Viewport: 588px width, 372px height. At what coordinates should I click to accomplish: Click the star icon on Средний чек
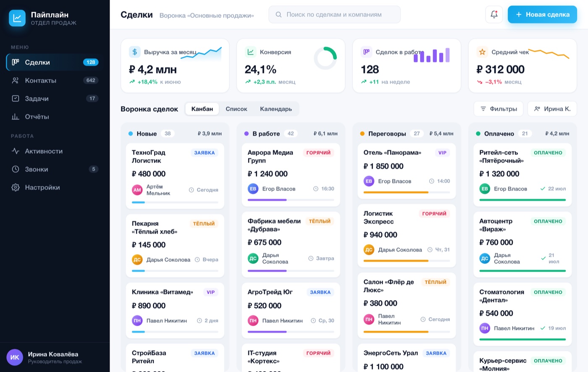click(482, 52)
